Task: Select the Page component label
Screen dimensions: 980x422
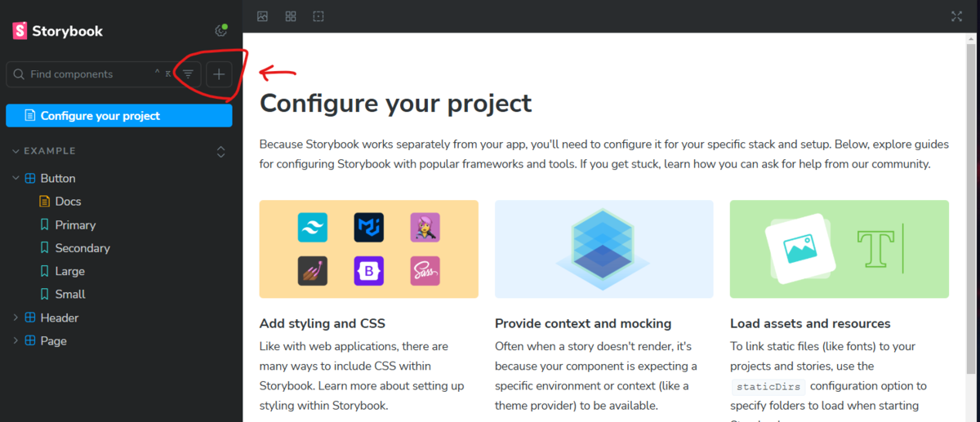Action: pos(54,340)
